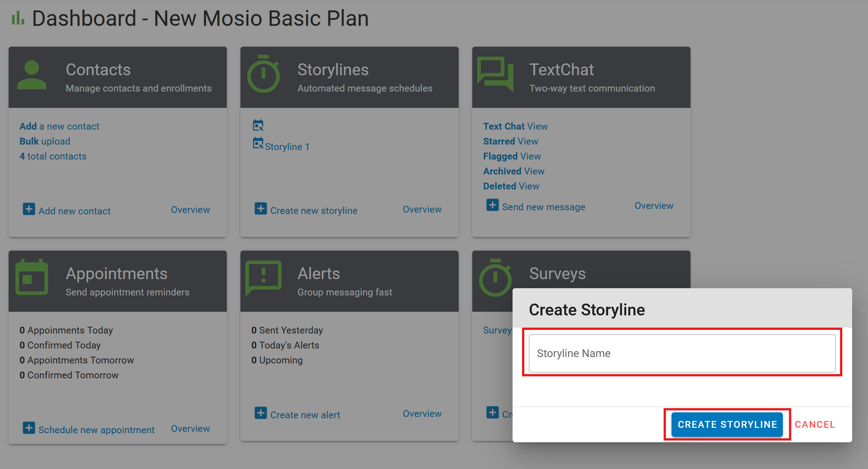Click the 0 Confirmed Tomorrow text
This screenshot has width=868, height=469.
69,375
